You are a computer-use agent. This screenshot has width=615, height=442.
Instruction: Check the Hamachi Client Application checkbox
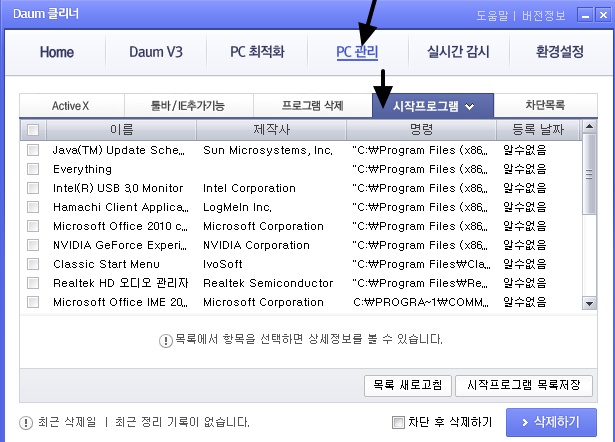[33, 207]
